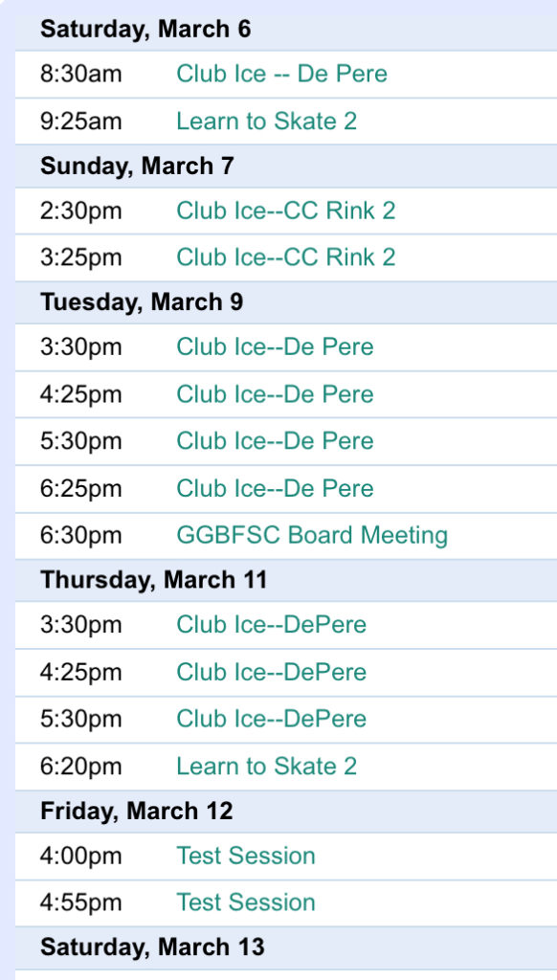This screenshot has width=557, height=980.
Task: Select 2:30pm Club Ice--CC Rink 2 event
Action: click(x=286, y=211)
